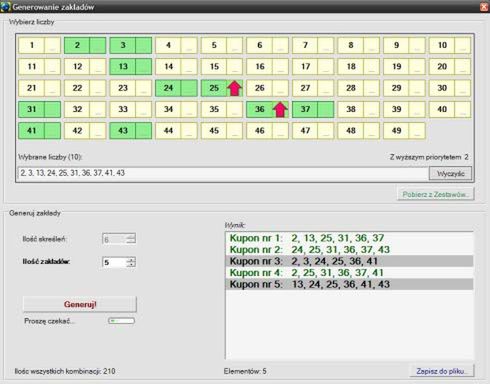
Task: Select the row Kupon nr 5 in results
Action: click(349, 284)
